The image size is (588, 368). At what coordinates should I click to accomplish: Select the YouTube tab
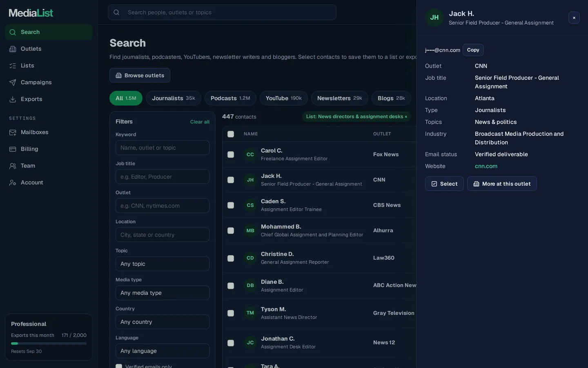click(284, 98)
